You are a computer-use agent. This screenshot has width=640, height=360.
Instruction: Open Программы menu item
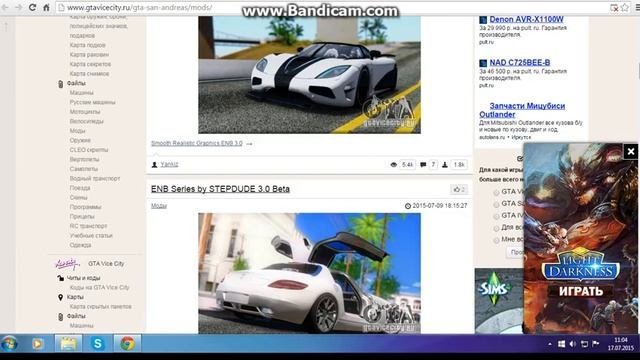(85, 207)
